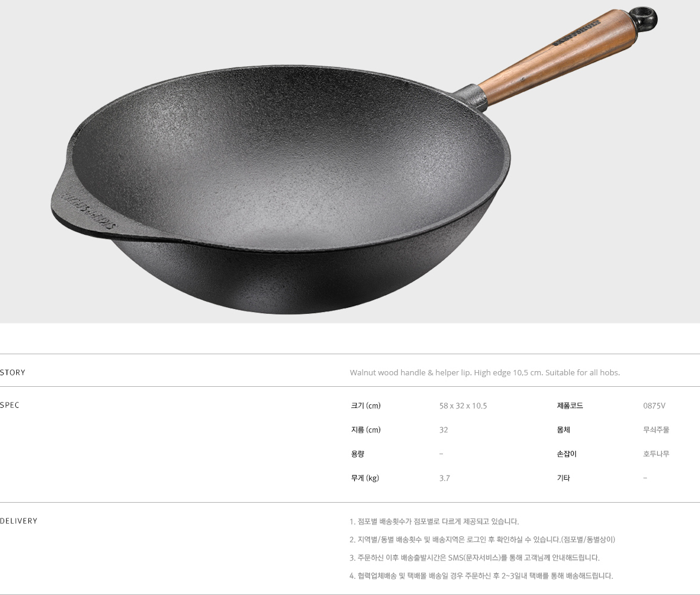Click the size value 58 x 32 x 10.5
Image resolution: width=700 pixels, height=595 pixels.
(x=463, y=406)
